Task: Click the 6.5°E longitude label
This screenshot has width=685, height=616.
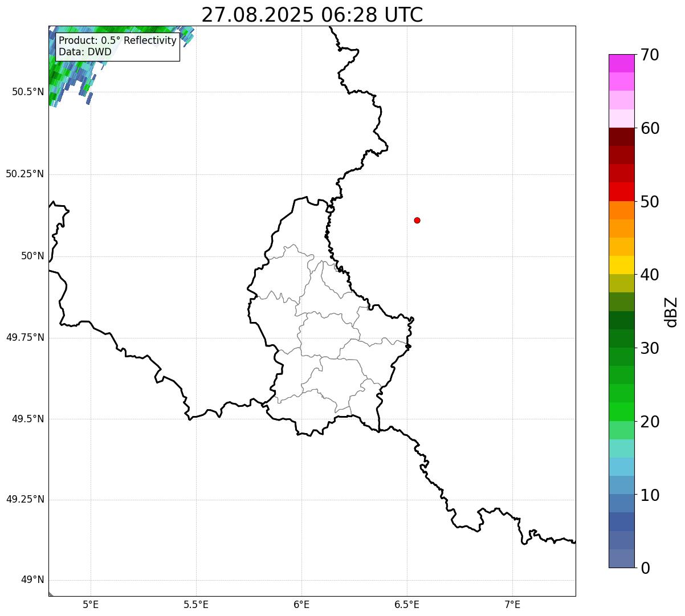Action: (x=407, y=605)
